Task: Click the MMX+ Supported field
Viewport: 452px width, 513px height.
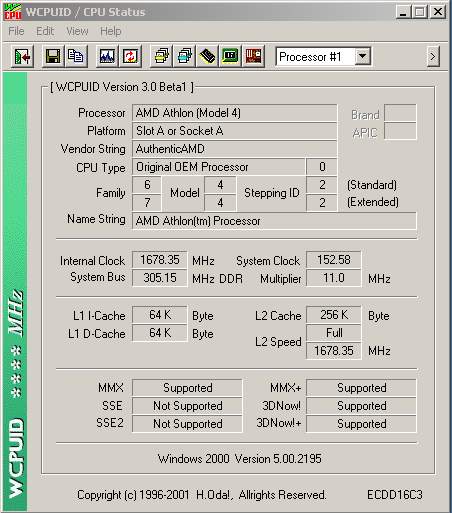Action: tap(361, 388)
